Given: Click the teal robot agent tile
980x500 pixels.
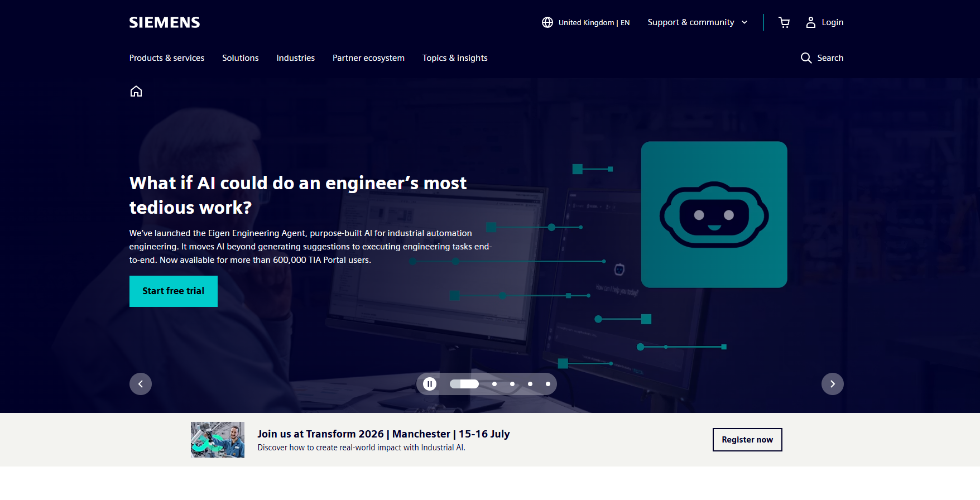Looking at the screenshot, I should [714, 214].
